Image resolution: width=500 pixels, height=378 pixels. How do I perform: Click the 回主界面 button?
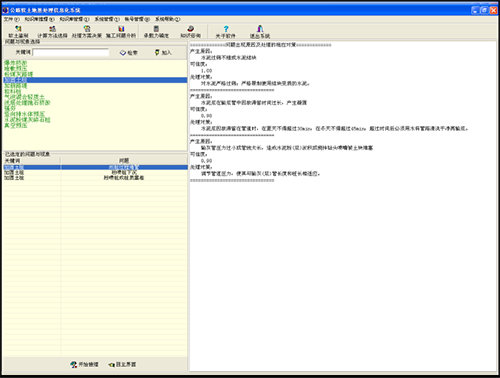click(122, 364)
